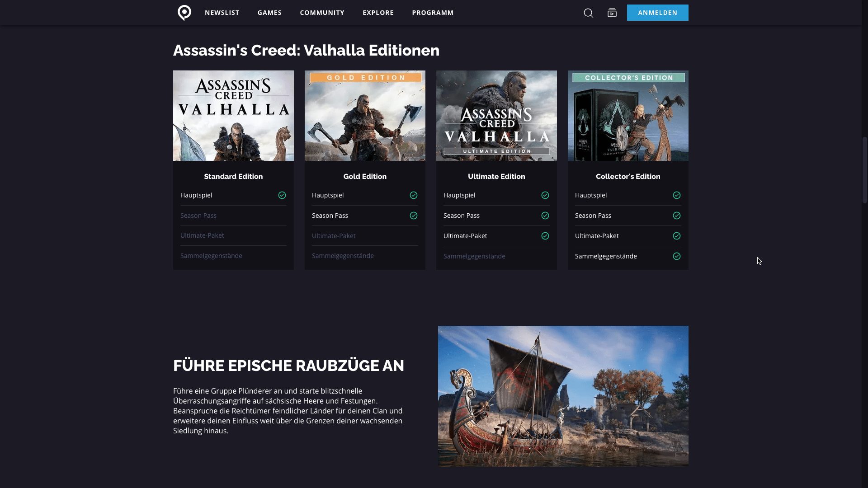
Task: Open the video playlist icon in header
Action: coord(612,13)
